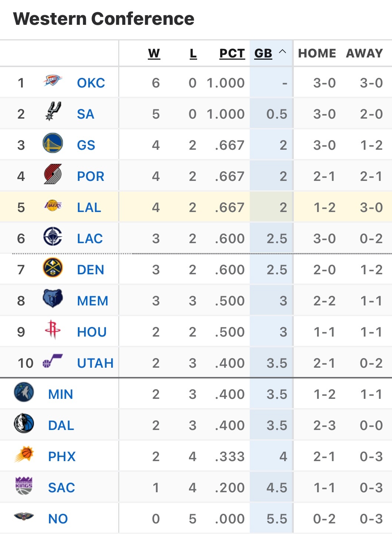Click the Memphis Grizzlies logo
Screen dimensions: 392x536
[53, 299]
